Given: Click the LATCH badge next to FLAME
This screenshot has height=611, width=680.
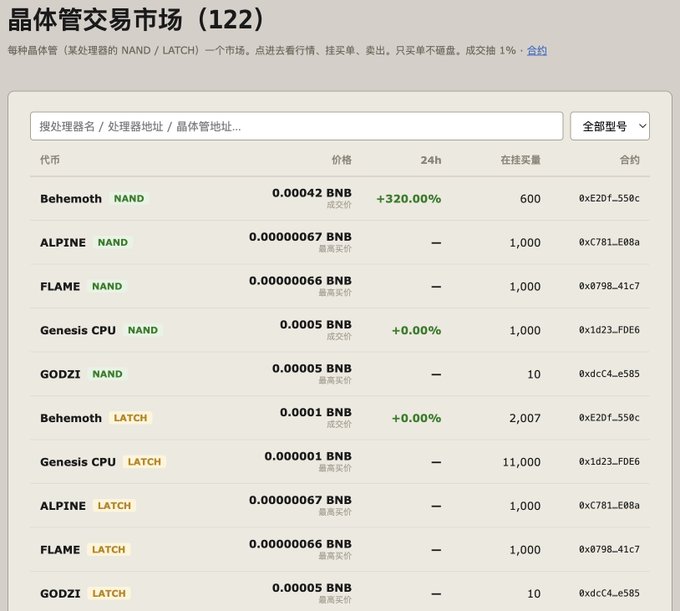Looking at the screenshot, I should [109, 549].
